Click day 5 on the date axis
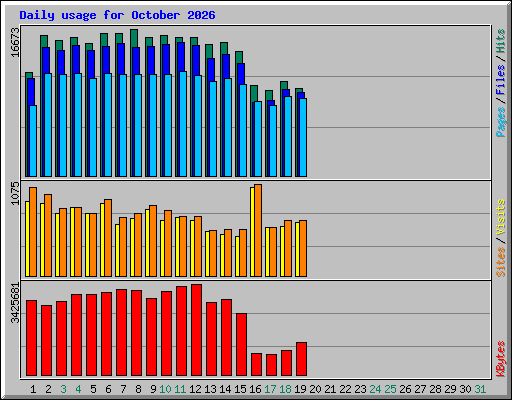This screenshot has height=400, width=512. tap(93, 389)
